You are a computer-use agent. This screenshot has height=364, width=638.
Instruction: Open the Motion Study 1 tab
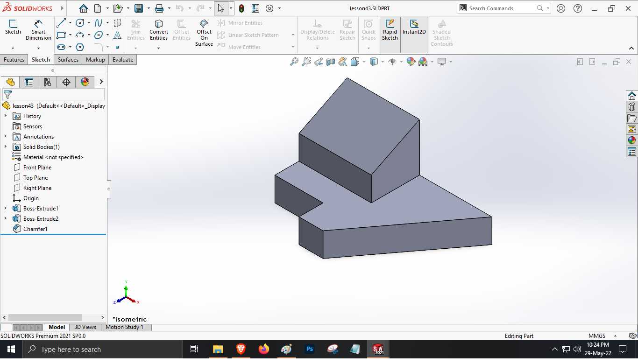(x=124, y=327)
